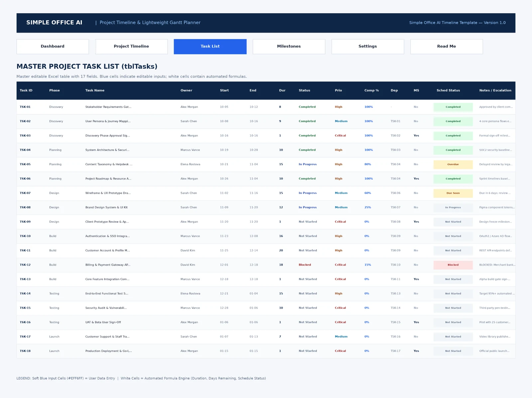Select the milestone Yes cell for TSK-09
Screen dimensions: 532x398
click(x=416, y=222)
